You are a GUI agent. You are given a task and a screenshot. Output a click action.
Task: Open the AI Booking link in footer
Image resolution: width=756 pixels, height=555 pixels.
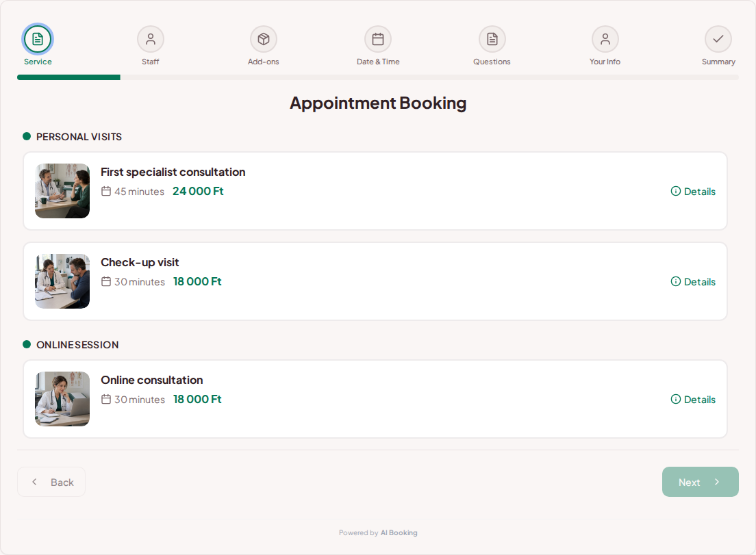(x=399, y=533)
